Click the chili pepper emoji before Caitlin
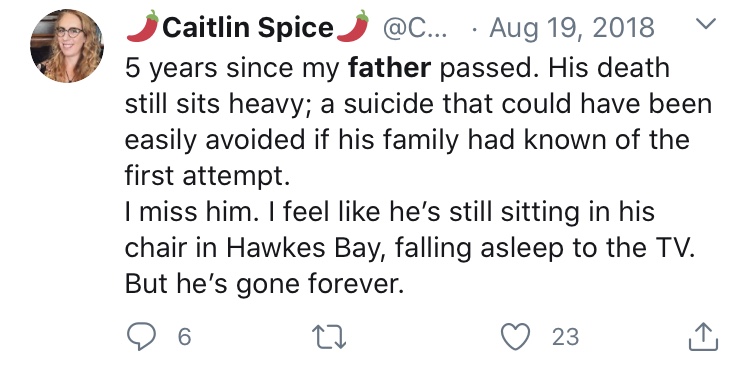The width and height of the screenshot is (750, 374). coord(143,26)
